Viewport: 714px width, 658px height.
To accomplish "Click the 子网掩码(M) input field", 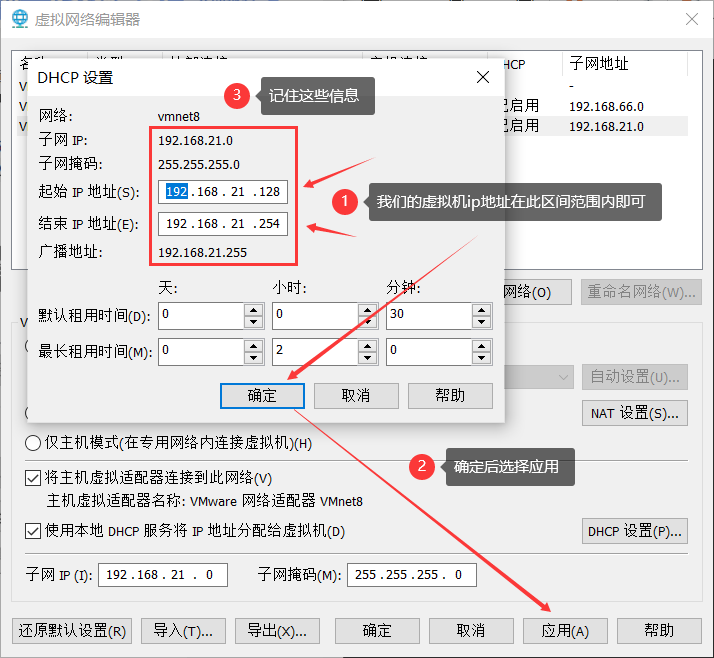I will [x=412, y=575].
